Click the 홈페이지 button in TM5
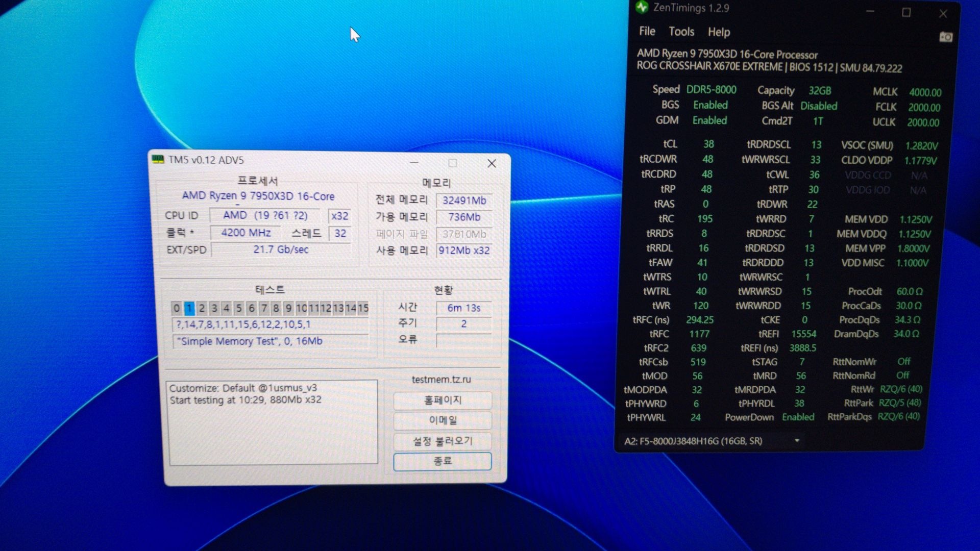This screenshot has width=980, height=551. (x=443, y=400)
